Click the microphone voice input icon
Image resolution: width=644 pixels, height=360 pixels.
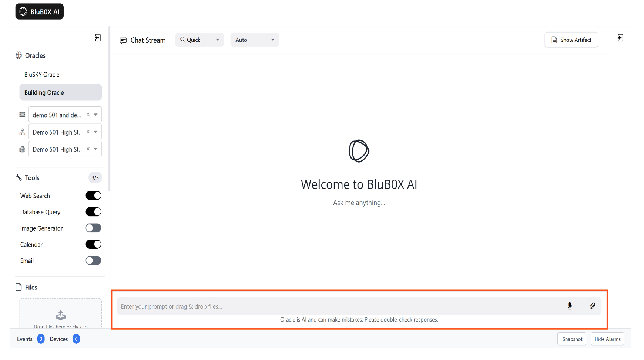click(x=570, y=306)
